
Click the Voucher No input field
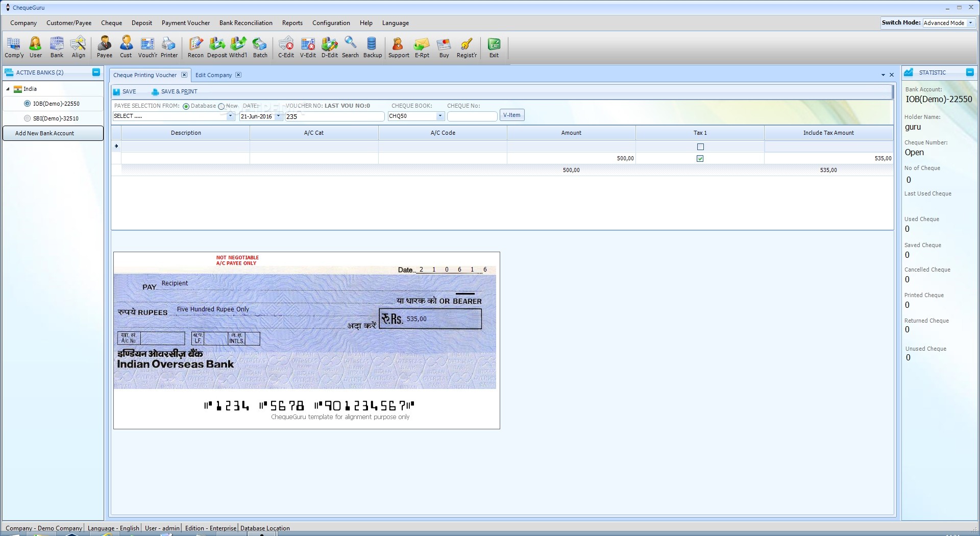pos(334,116)
